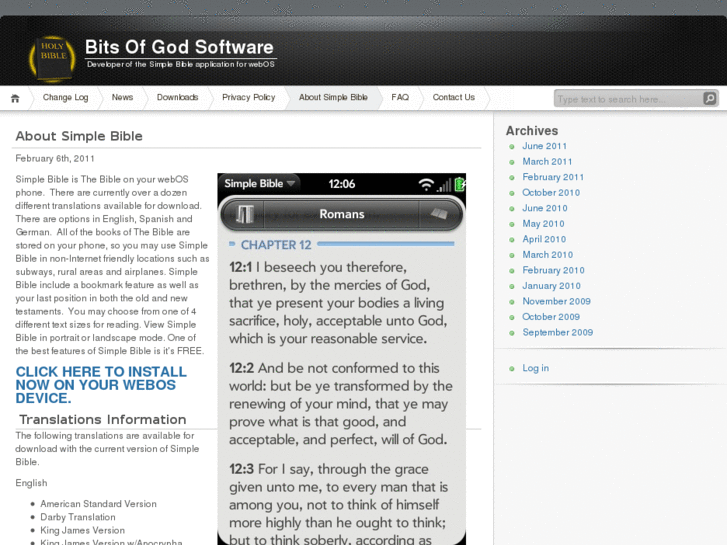Open the April 2010 archive
Viewport: 727px width, 545px height.
point(544,239)
